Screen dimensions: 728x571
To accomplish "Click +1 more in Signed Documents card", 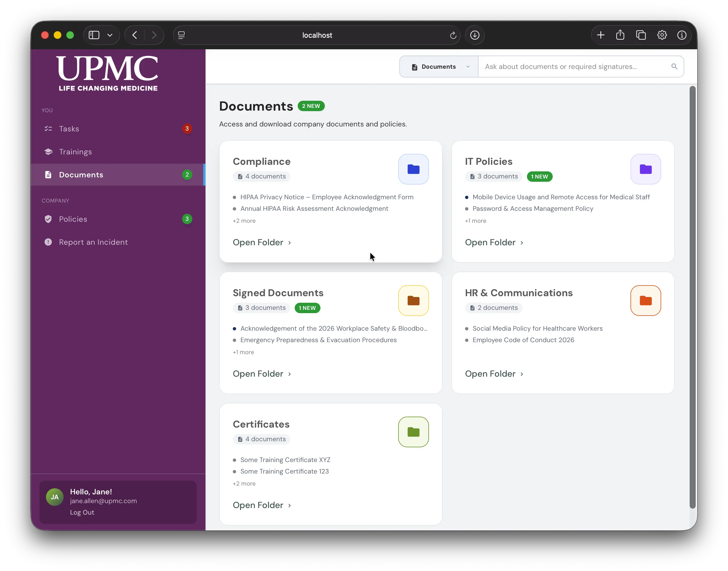I will [x=243, y=352].
